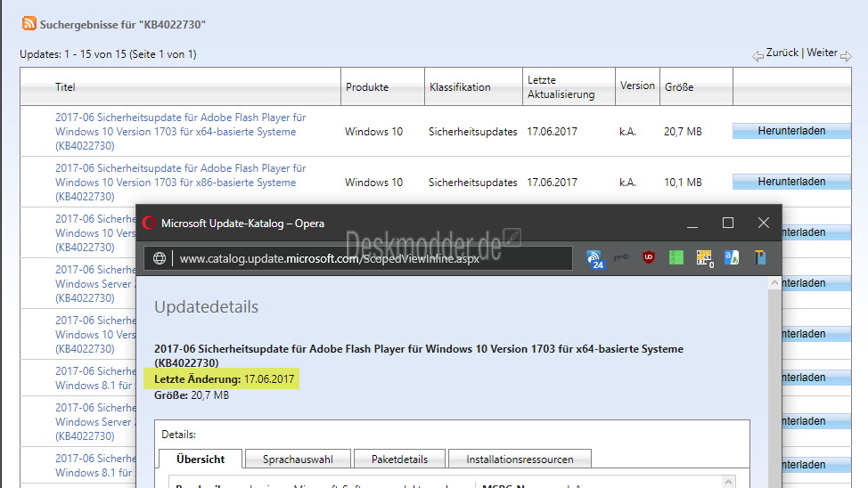The height and width of the screenshot is (488, 868).
Task: Sort results by Produkte column
Action: pyautogui.click(x=367, y=87)
